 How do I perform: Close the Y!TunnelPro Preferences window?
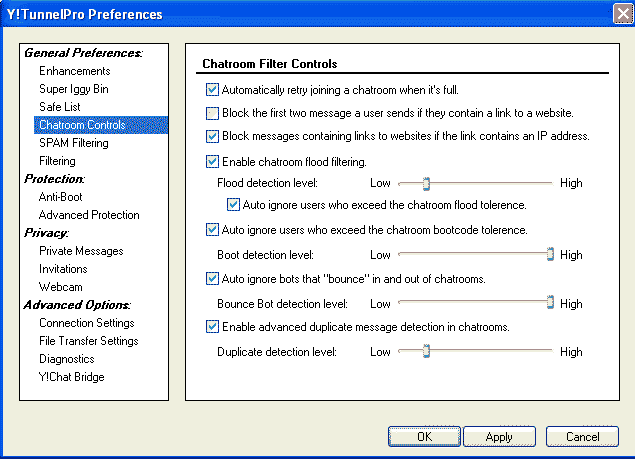coord(623,15)
